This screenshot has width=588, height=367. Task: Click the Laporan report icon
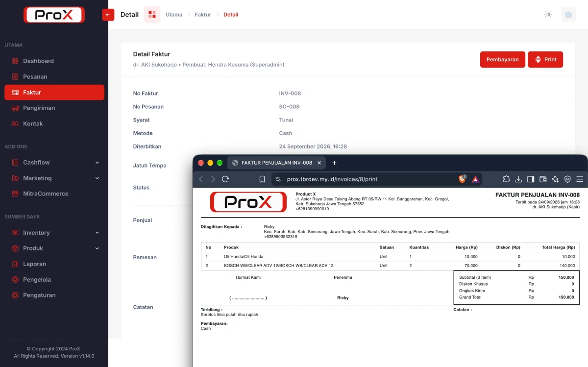click(x=15, y=264)
